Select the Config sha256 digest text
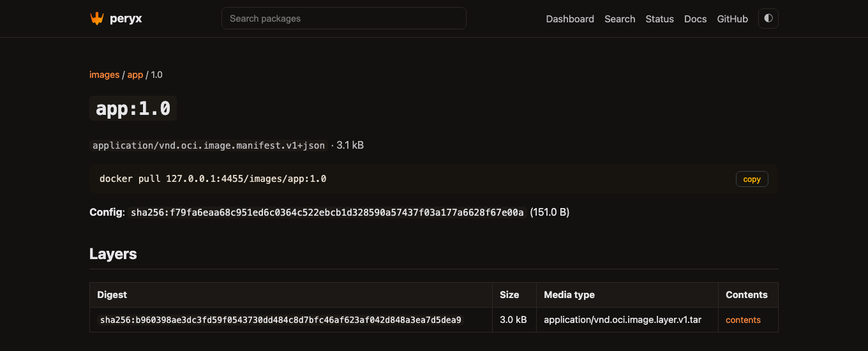This screenshot has height=351, width=868. click(x=327, y=213)
